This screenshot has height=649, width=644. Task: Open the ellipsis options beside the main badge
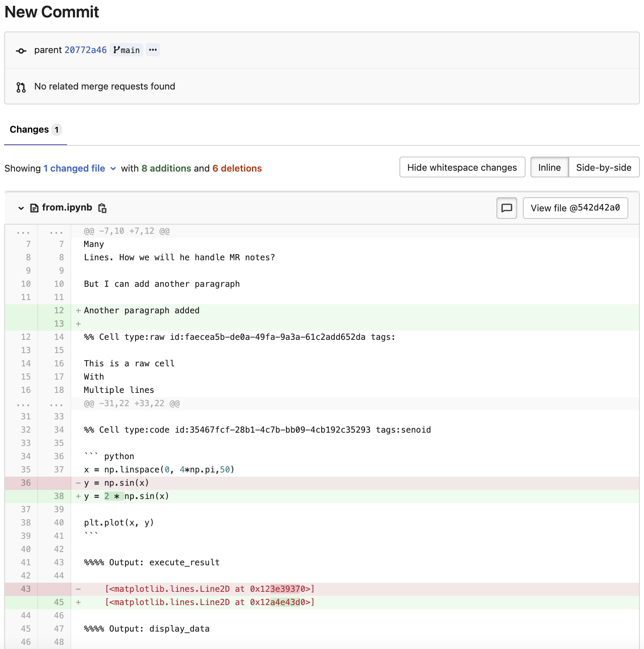[153, 50]
